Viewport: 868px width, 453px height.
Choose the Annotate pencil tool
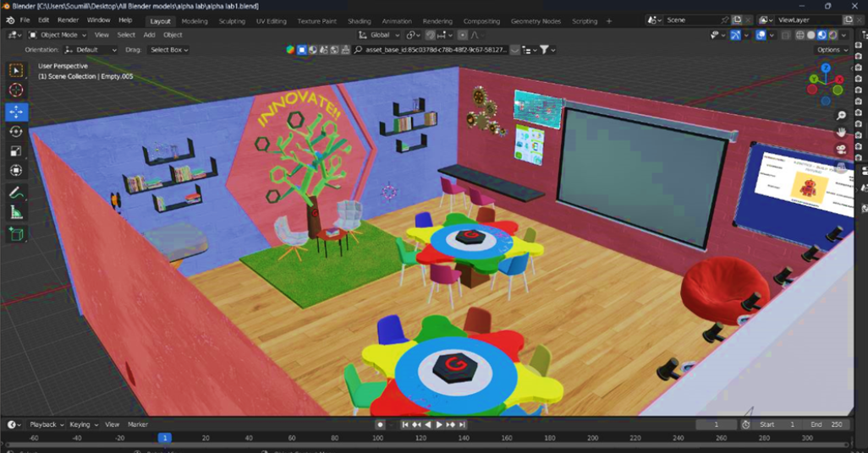(x=17, y=193)
